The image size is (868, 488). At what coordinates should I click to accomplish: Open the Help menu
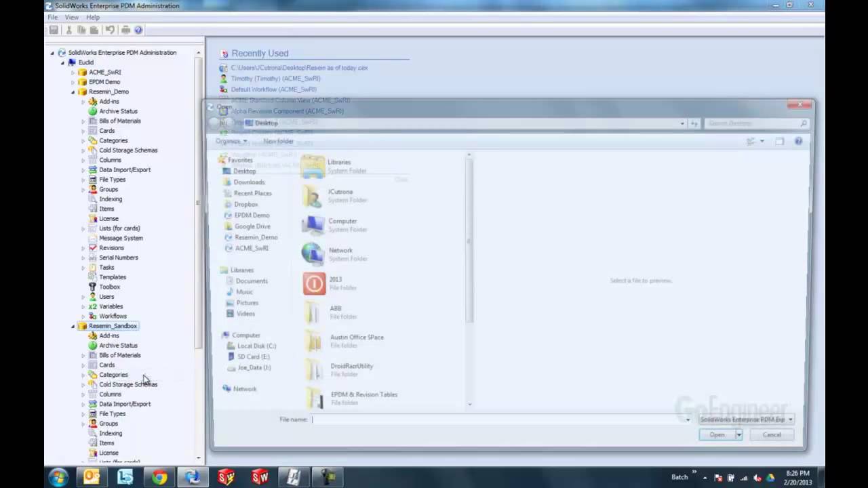[x=93, y=17]
